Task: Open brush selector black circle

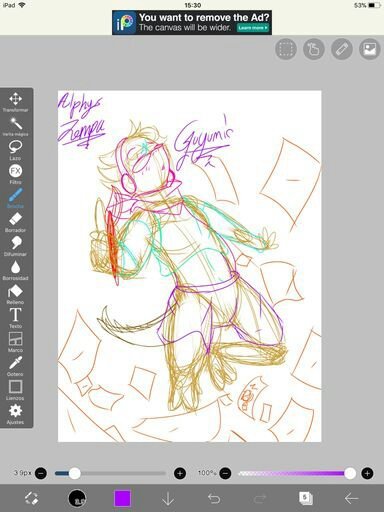Action: [77, 498]
